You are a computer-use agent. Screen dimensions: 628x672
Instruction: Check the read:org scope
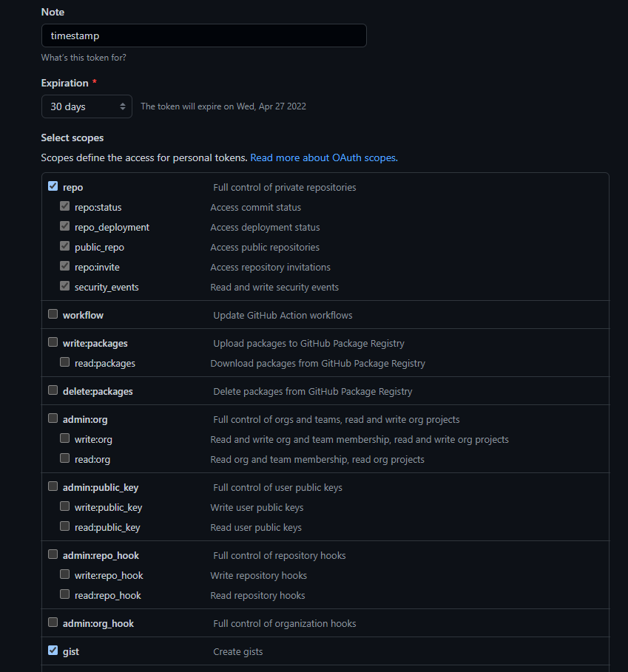[64, 458]
